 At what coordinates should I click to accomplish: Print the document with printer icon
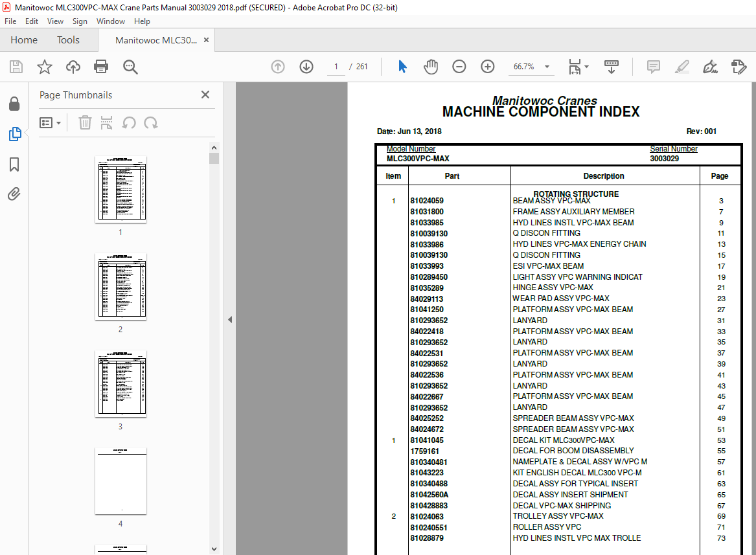point(101,67)
